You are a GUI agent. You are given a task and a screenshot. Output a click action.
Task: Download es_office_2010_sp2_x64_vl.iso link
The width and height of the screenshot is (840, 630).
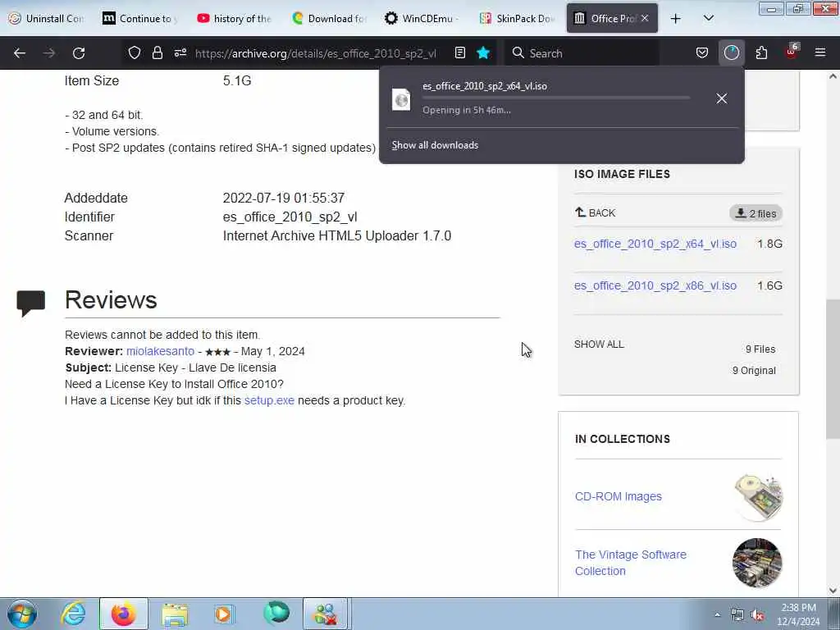pyautogui.click(x=655, y=244)
